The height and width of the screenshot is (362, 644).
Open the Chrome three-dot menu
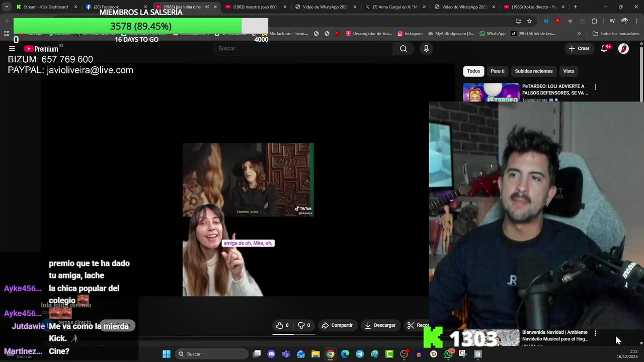point(636,21)
